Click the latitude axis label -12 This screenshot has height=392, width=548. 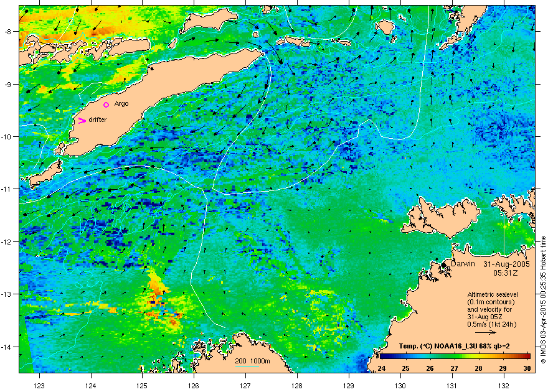coord(6,242)
